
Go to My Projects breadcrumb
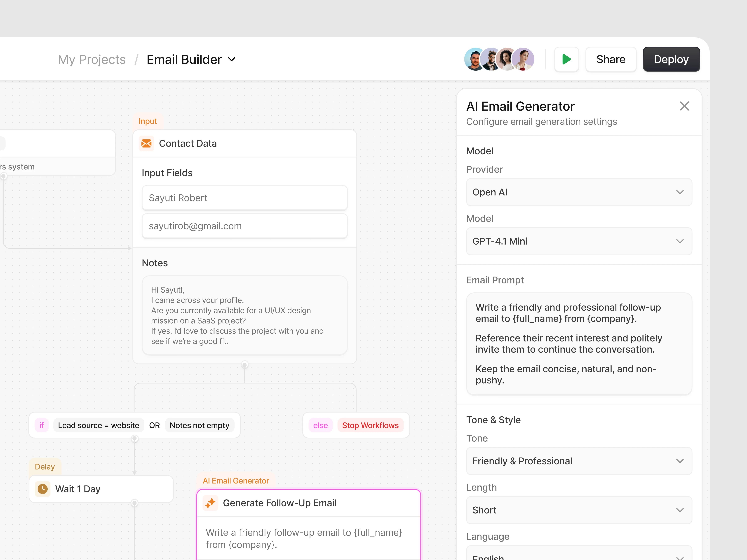[92, 60]
